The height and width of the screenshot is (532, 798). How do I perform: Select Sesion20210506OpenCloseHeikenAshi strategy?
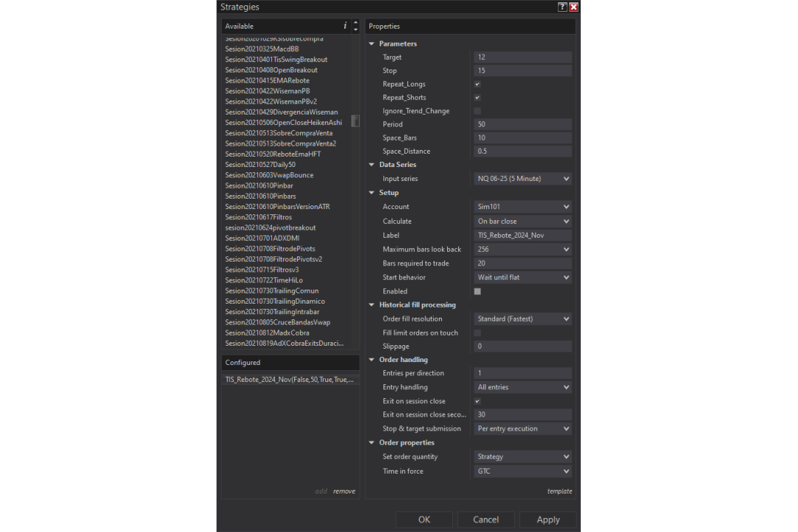pos(284,123)
